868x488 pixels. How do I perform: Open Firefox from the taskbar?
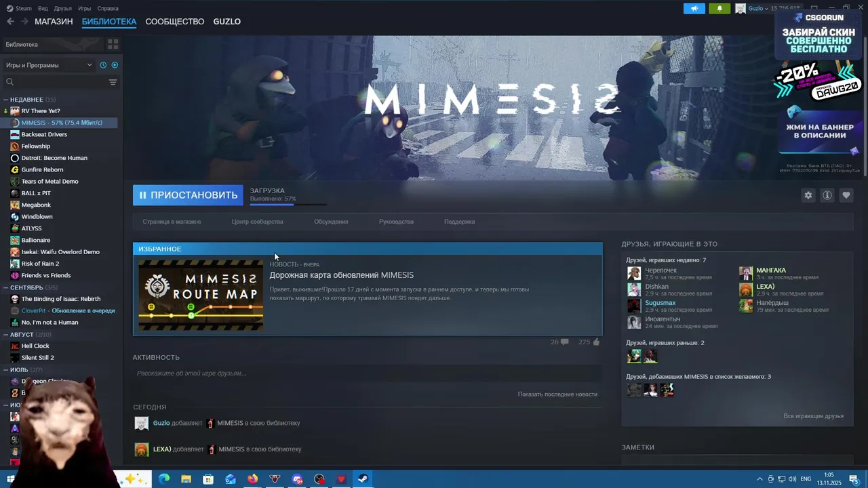click(252, 479)
